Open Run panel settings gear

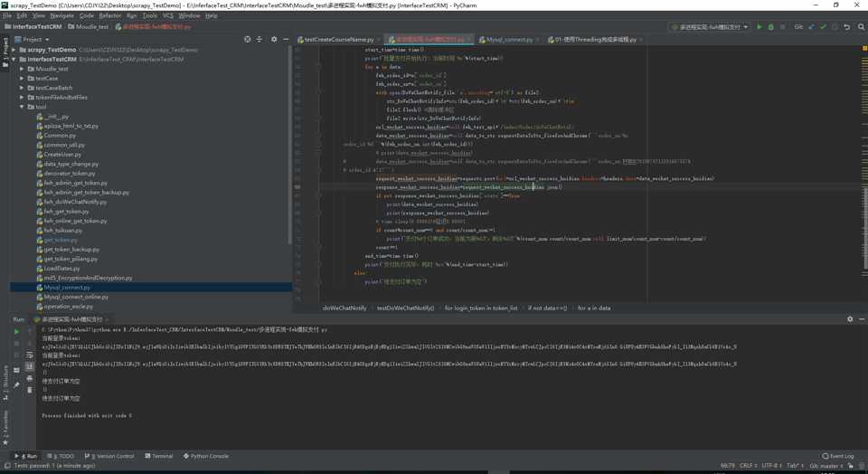click(850, 319)
